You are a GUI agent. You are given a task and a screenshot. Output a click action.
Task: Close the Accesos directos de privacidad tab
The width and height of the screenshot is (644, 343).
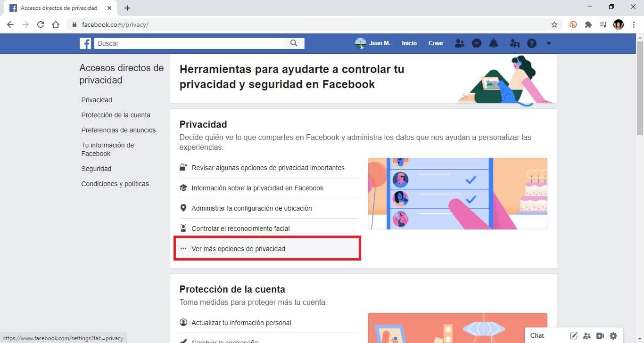(x=109, y=8)
